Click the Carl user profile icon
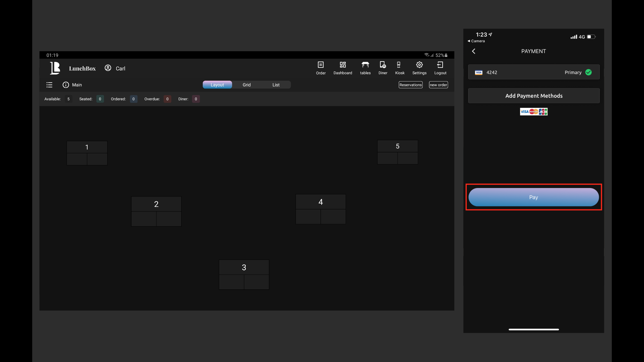Screen dimensions: 644x362 [108, 68]
